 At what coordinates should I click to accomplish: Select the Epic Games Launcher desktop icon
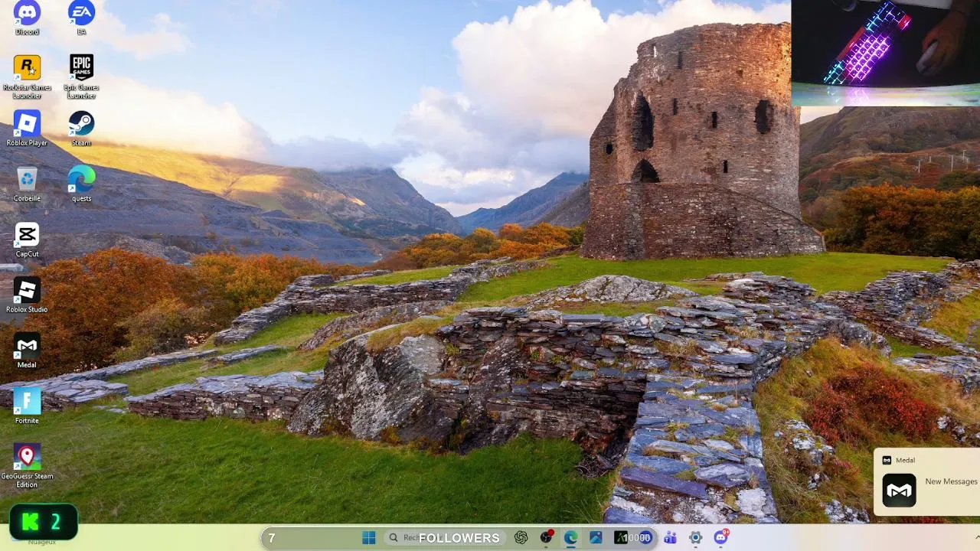pos(81,77)
